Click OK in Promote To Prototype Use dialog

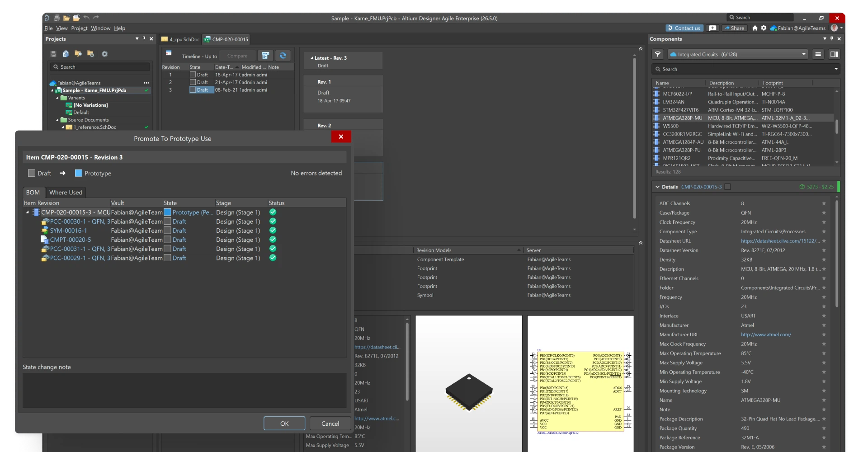[284, 424]
